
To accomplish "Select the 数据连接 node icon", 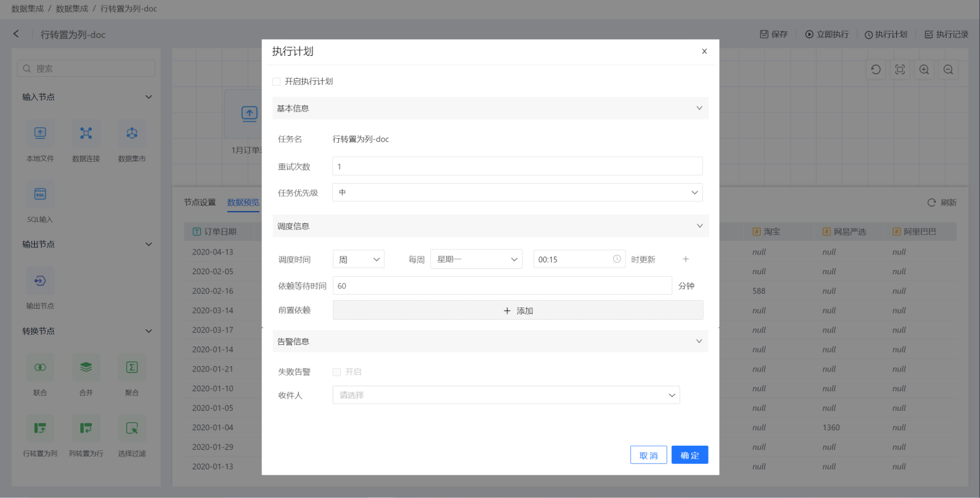I will click(86, 133).
